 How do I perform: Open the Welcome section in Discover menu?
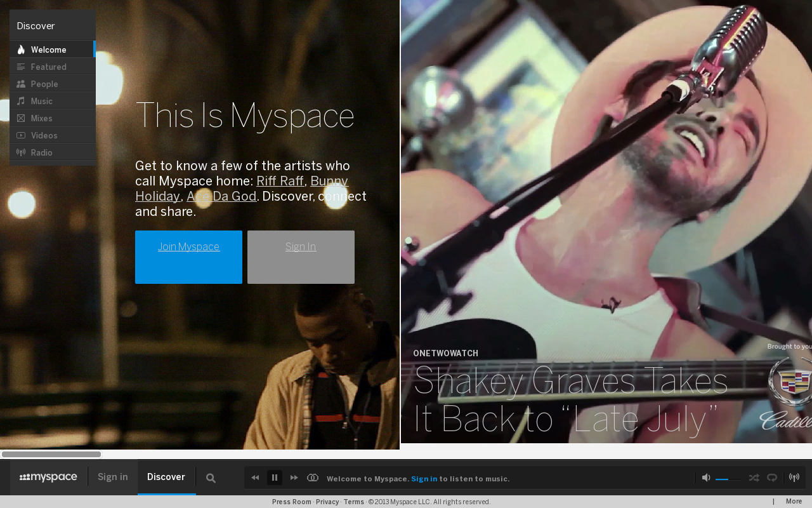point(53,50)
